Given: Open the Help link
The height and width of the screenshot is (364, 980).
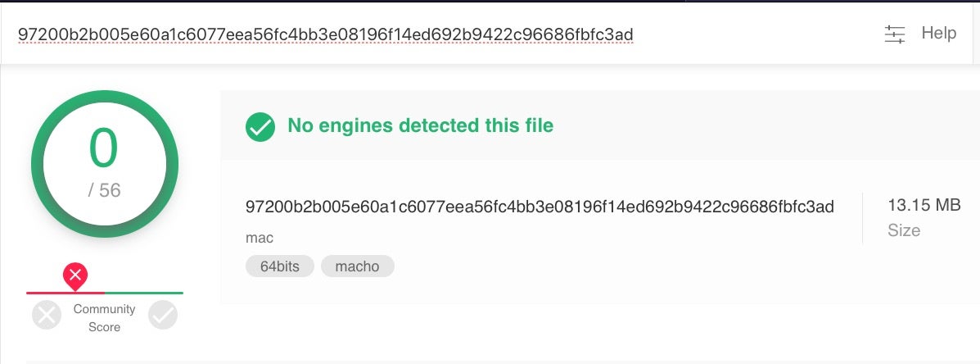Looking at the screenshot, I should click(938, 33).
